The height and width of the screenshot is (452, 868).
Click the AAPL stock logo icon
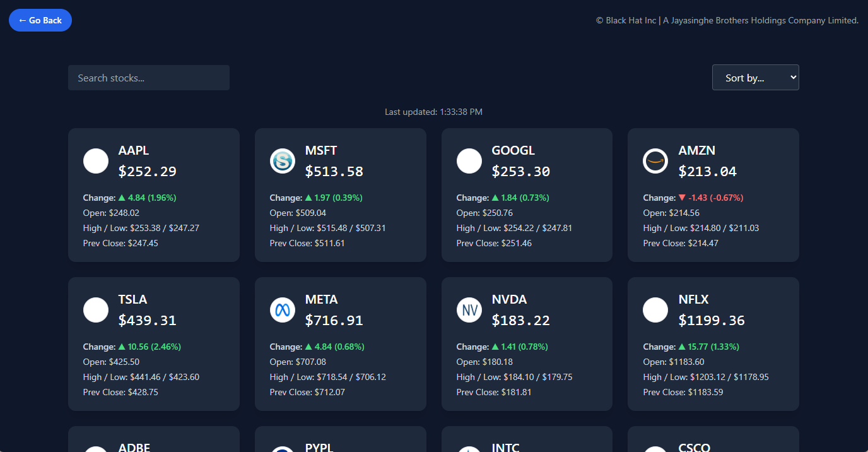[96, 161]
